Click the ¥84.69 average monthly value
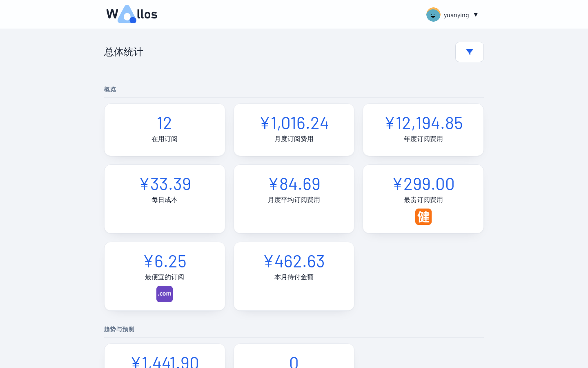Image resolution: width=588 pixels, height=368 pixels. (294, 184)
